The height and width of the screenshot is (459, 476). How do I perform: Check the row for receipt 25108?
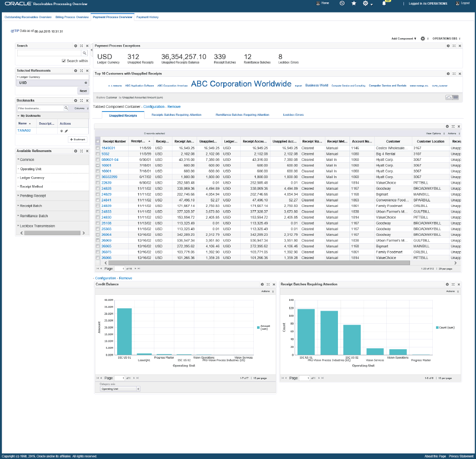[x=98, y=223]
